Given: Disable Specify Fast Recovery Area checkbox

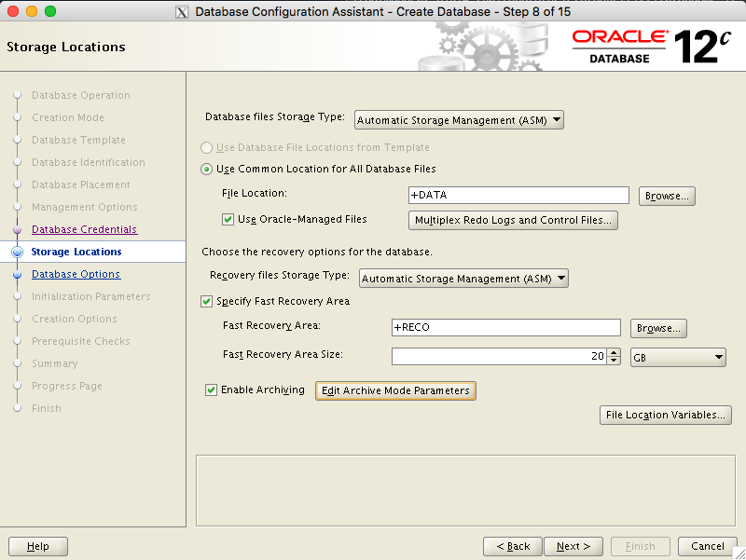Looking at the screenshot, I should pos(207,302).
